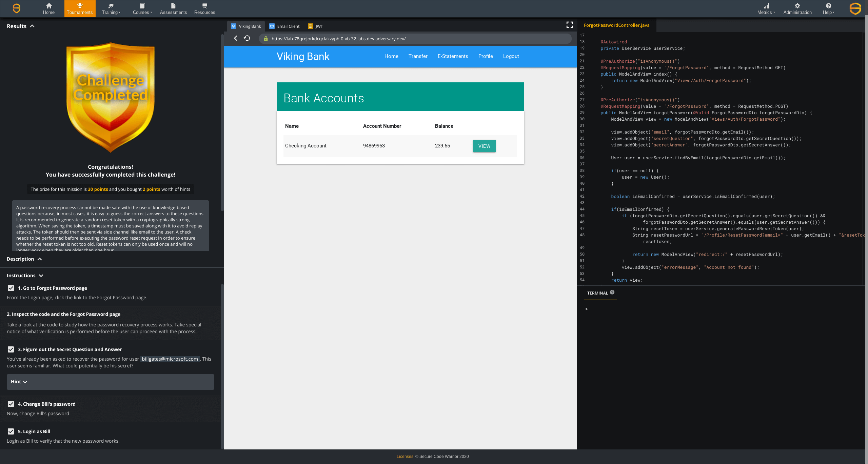The height and width of the screenshot is (464, 868).
Task: Open the Administration settings
Action: click(797, 8)
